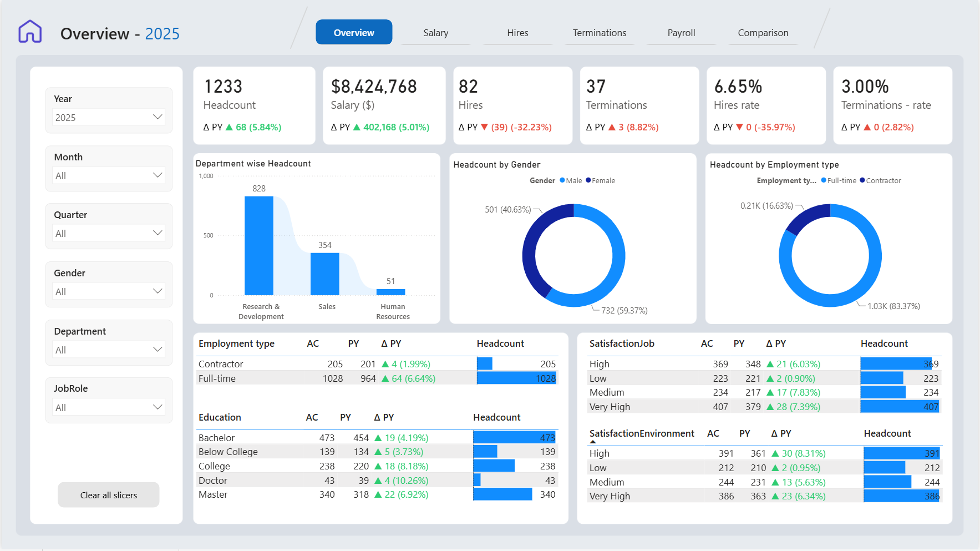Click the Female legend dot in Gender chart

click(x=588, y=180)
